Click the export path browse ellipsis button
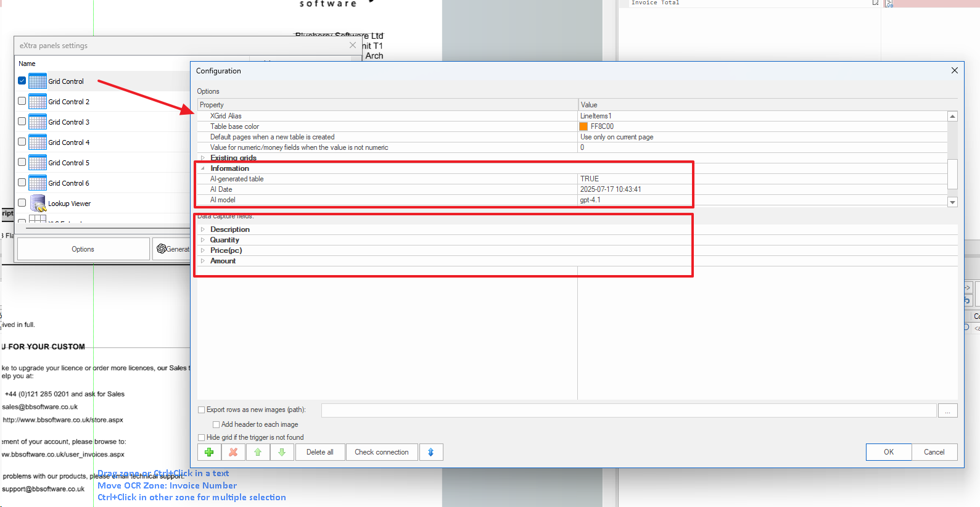This screenshot has height=507, width=980. pos(947,411)
